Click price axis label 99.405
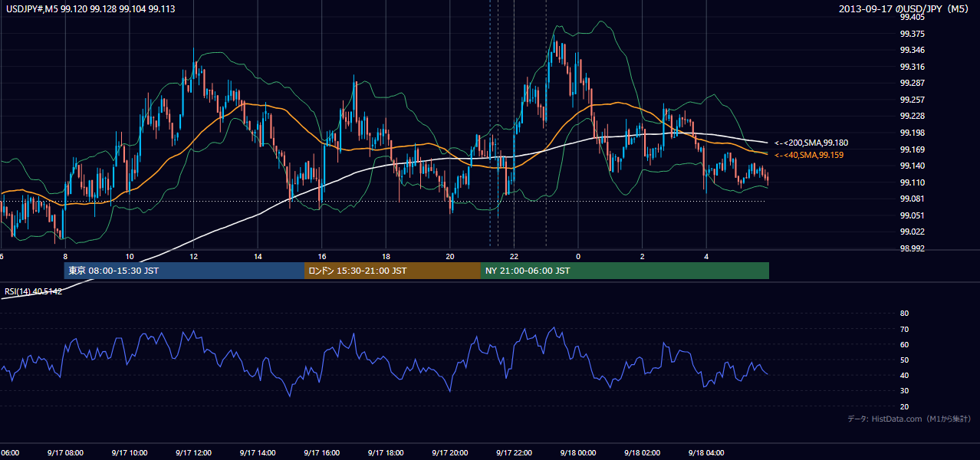 pyautogui.click(x=912, y=18)
